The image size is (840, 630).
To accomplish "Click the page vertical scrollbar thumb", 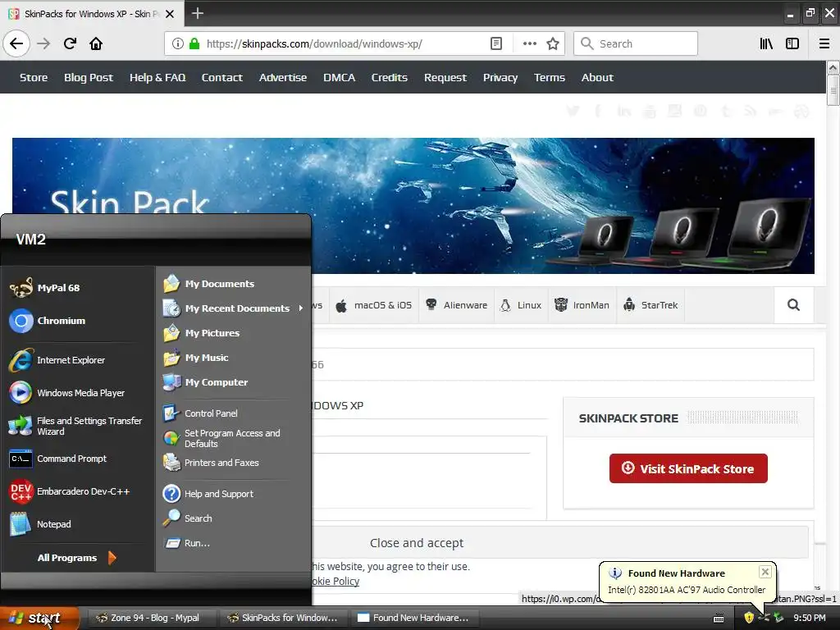I will pyautogui.click(x=833, y=89).
